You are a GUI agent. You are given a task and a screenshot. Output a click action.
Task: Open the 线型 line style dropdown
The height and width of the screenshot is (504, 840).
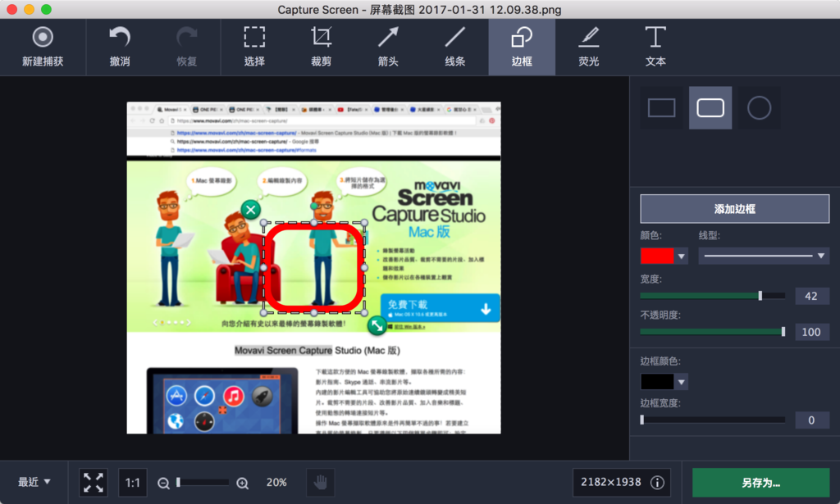(764, 256)
